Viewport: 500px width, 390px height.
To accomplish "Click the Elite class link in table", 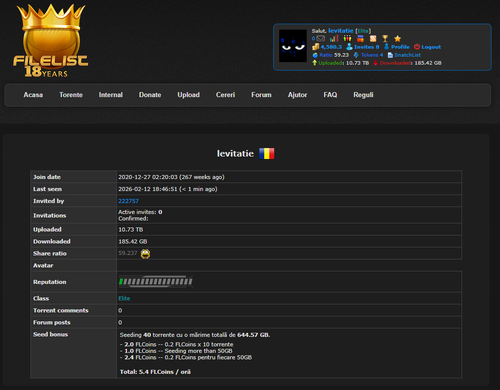I will (124, 298).
